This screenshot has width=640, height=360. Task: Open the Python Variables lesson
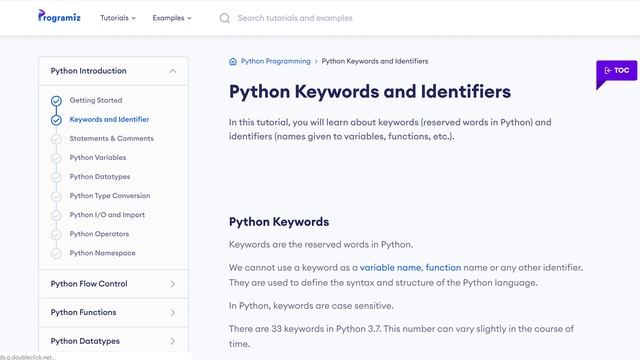(98, 157)
